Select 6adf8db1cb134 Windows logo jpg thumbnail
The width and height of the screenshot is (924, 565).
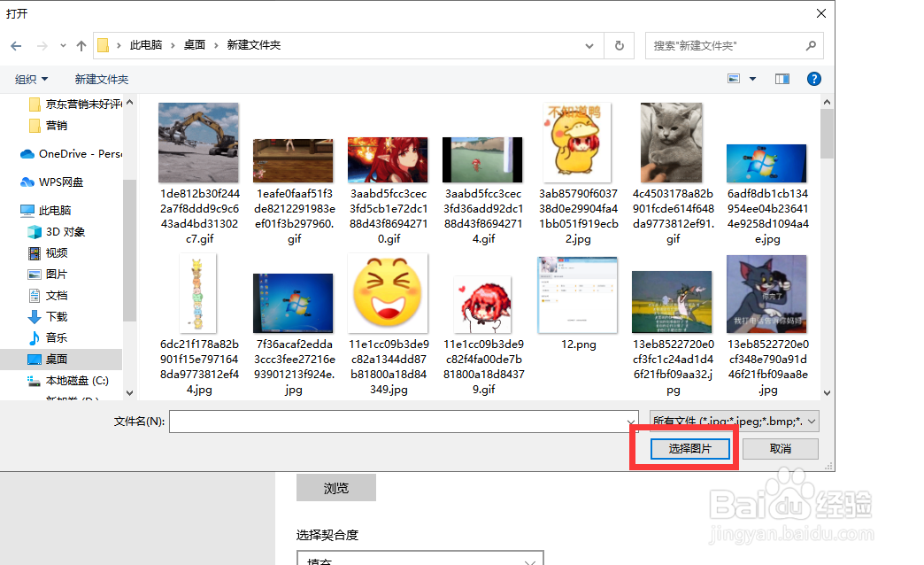pos(766,163)
